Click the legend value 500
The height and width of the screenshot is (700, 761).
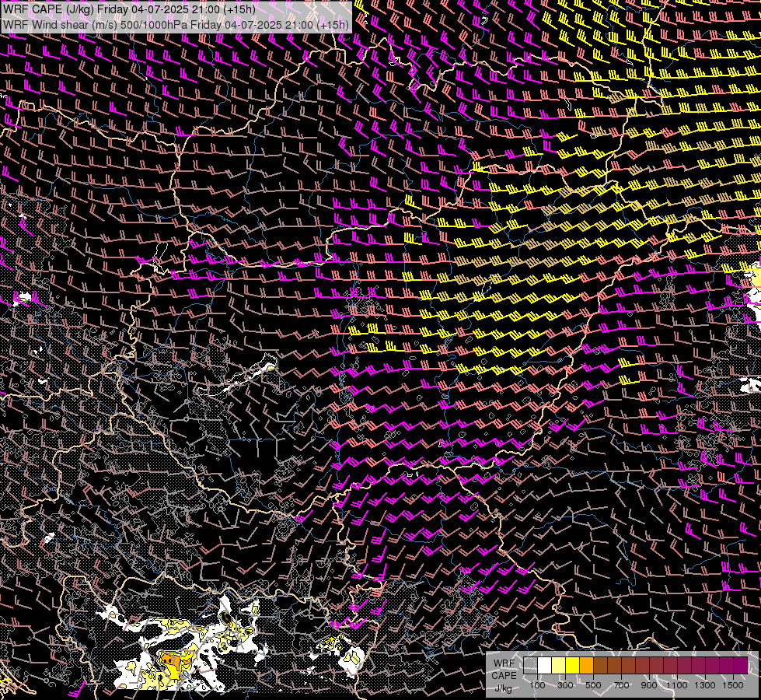(x=593, y=685)
